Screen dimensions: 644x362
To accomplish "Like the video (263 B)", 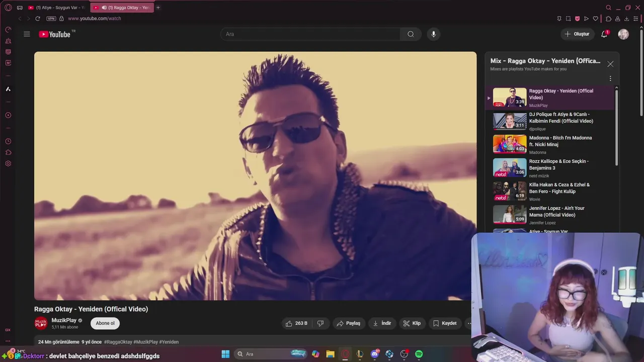I will [296, 323].
